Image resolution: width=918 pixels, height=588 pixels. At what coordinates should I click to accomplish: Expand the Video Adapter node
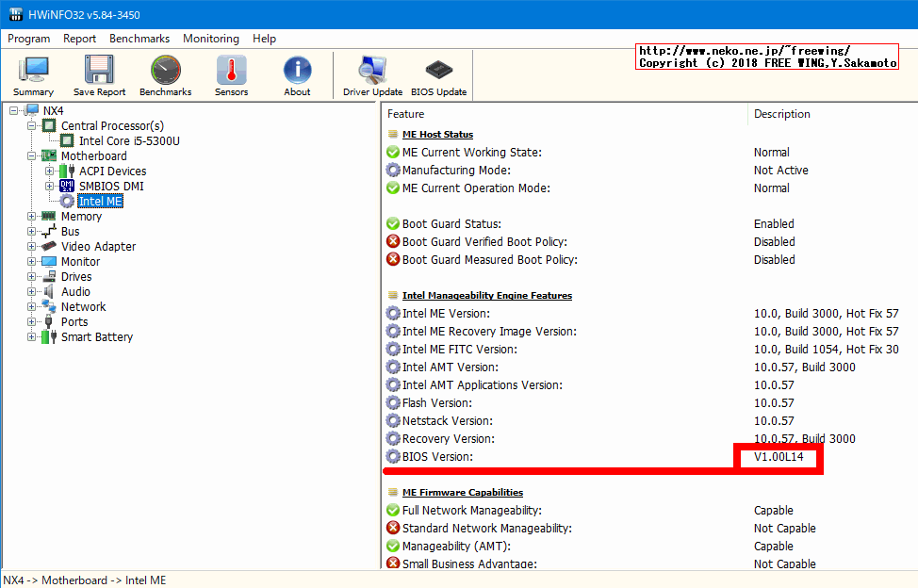tap(32, 247)
